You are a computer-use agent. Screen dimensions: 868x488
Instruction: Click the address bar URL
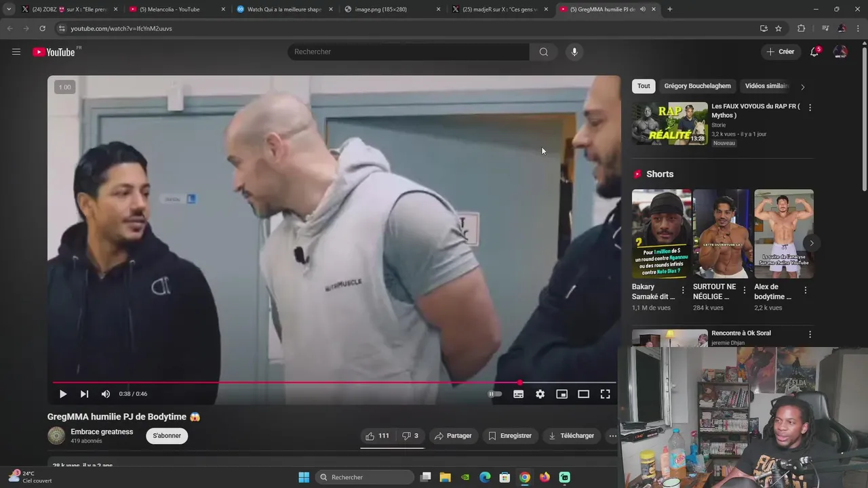[121, 28]
